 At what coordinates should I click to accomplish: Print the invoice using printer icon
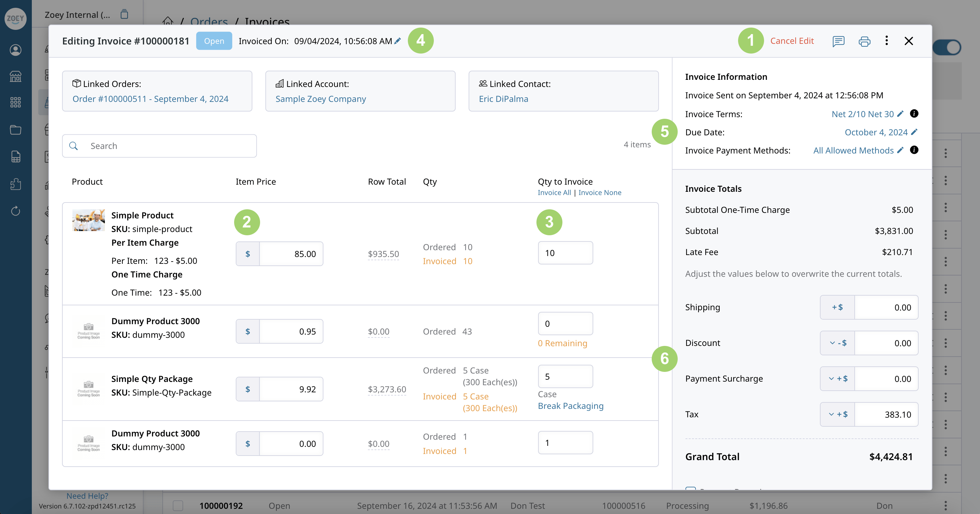[x=864, y=41]
